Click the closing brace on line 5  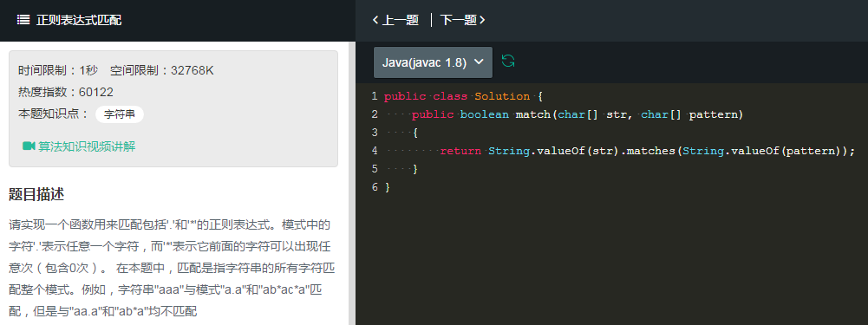click(415, 169)
